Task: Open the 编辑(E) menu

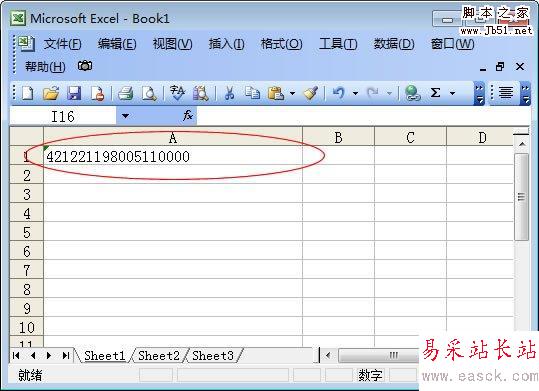Action: 117,44
